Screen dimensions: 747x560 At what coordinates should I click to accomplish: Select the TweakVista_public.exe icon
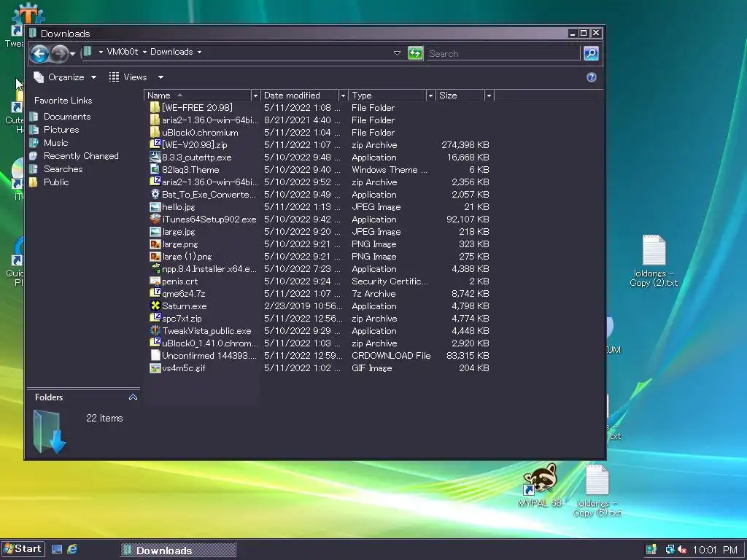click(x=155, y=330)
